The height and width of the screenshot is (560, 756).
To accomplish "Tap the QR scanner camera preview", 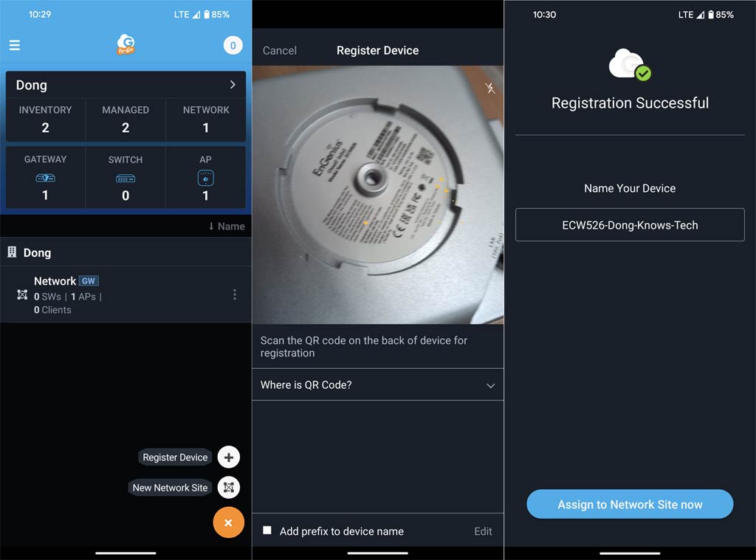I will point(378,195).
